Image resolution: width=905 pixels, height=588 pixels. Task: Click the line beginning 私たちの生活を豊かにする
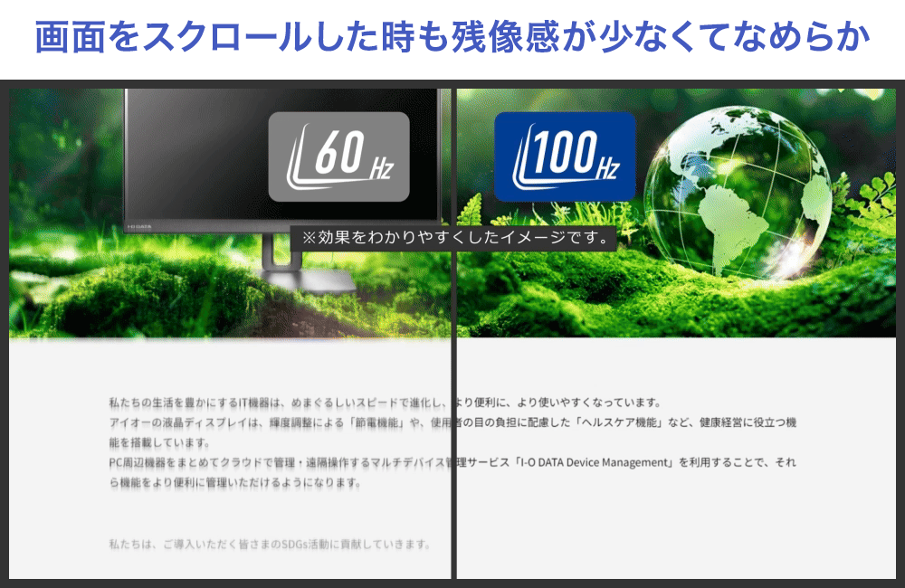(x=271, y=403)
